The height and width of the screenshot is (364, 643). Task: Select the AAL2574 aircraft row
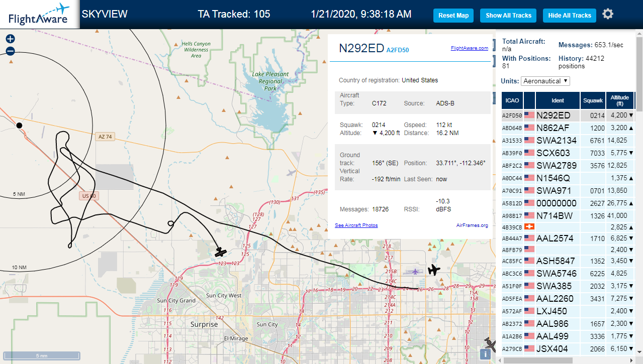pyautogui.click(x=568, y=238)
